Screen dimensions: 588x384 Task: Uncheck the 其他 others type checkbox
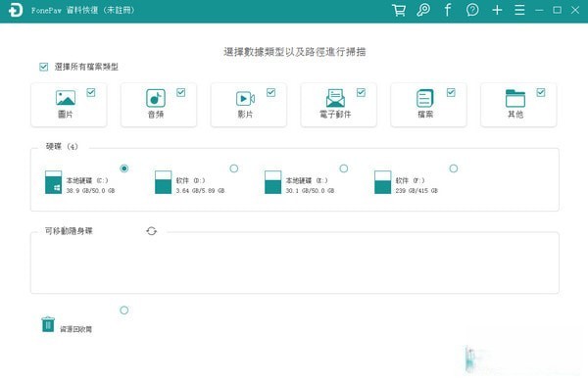click(541, 92)
